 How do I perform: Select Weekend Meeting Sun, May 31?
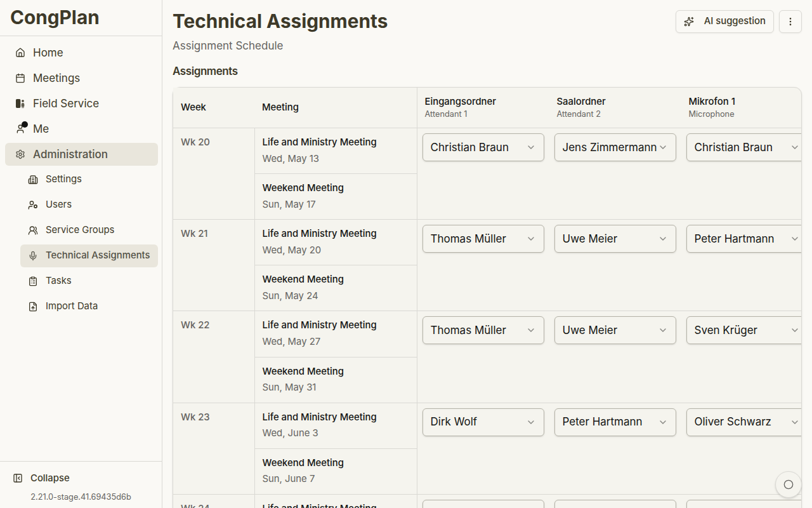pos(336,380)
